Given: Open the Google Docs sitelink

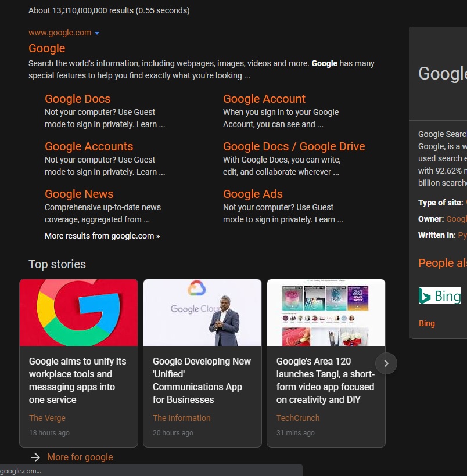Looking at the screenshot, I should coord(77,99).
